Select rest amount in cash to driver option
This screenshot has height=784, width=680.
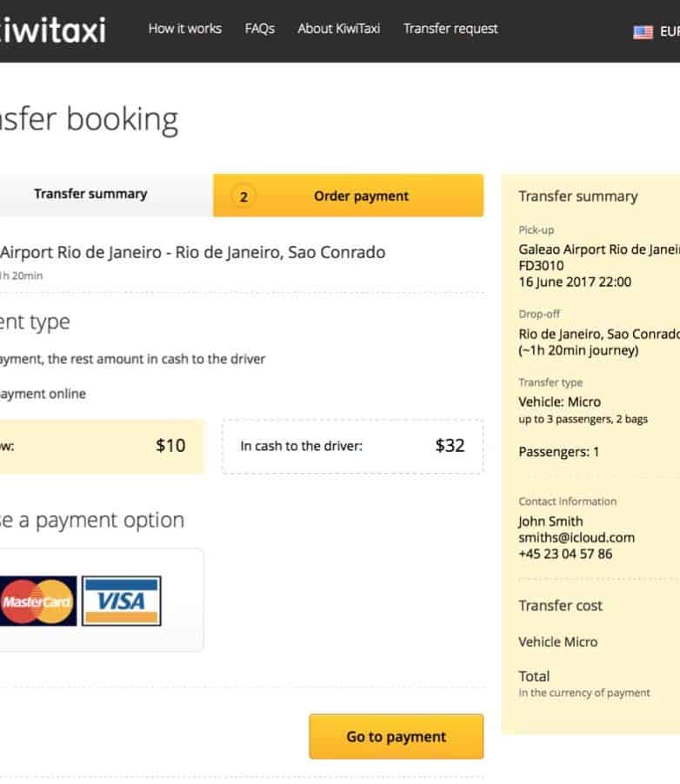(x=130, y=359)
